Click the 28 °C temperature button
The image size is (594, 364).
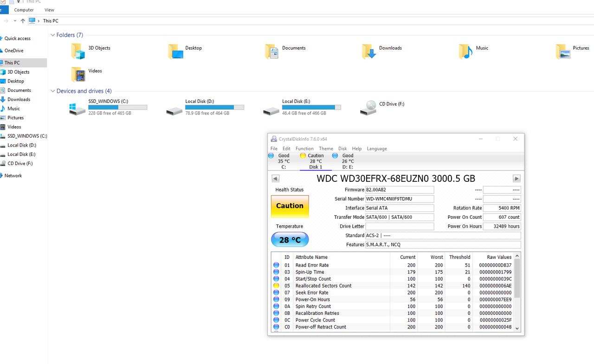[290, 240]
